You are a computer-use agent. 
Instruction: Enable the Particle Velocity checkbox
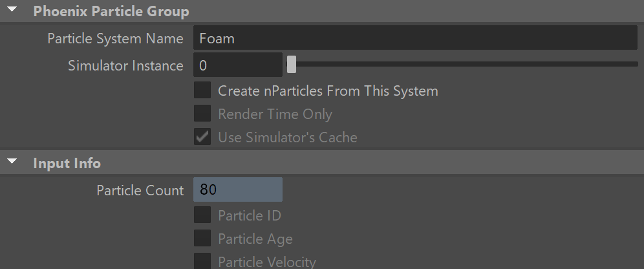pos(202,261)
